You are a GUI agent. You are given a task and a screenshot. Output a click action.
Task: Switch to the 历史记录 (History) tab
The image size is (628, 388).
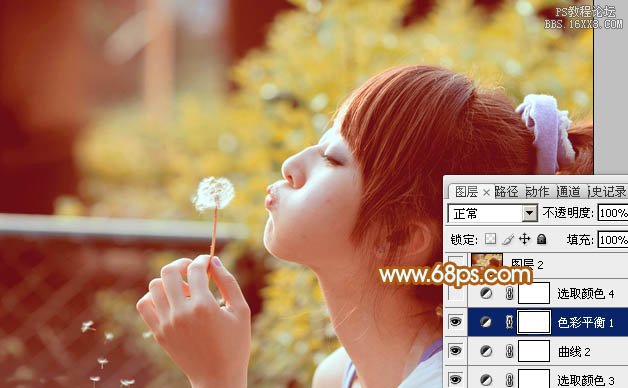[x=607, y=192]
